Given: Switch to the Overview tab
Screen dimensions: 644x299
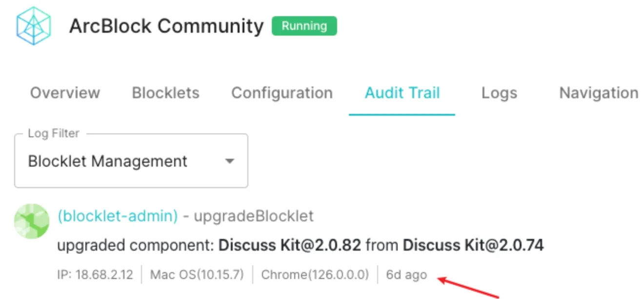Looking at the screenshot, I should coord(65,93).
